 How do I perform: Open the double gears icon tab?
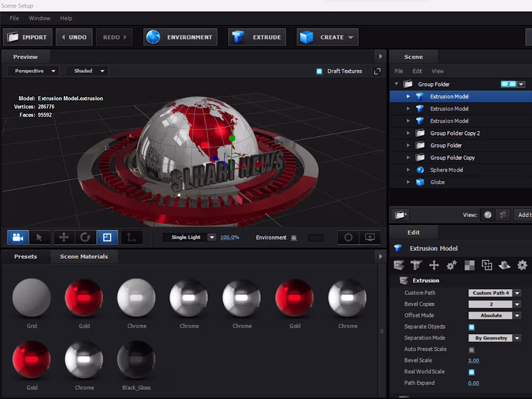(452, 265)
